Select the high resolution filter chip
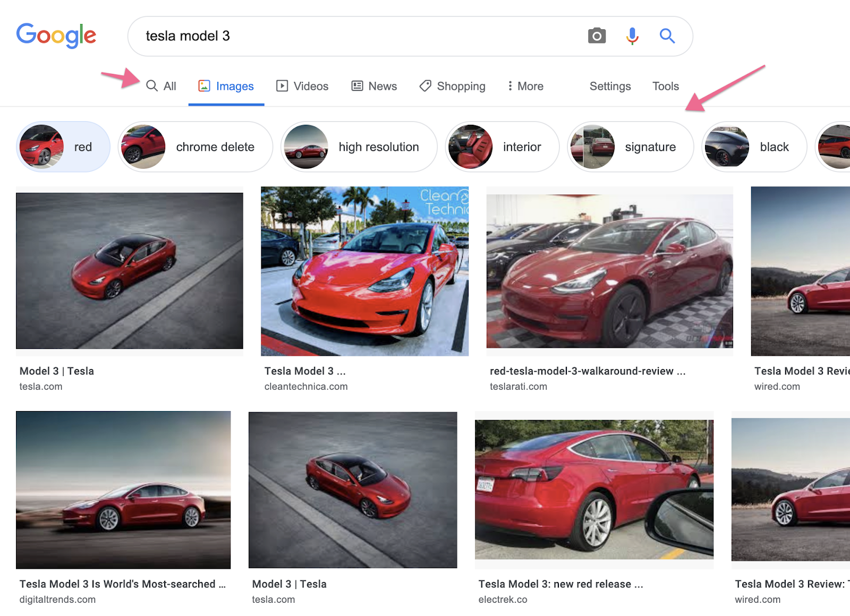 coord(359,147)
